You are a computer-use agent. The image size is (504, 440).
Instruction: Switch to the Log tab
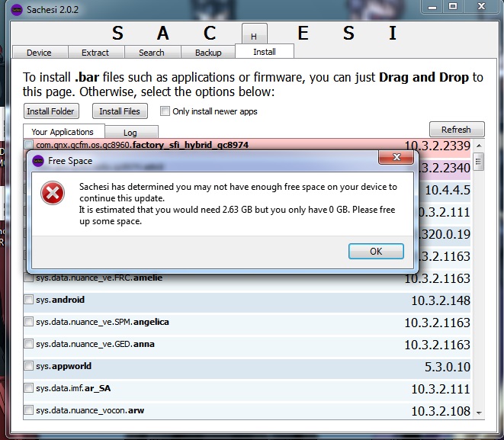click(x=130, y=133)
